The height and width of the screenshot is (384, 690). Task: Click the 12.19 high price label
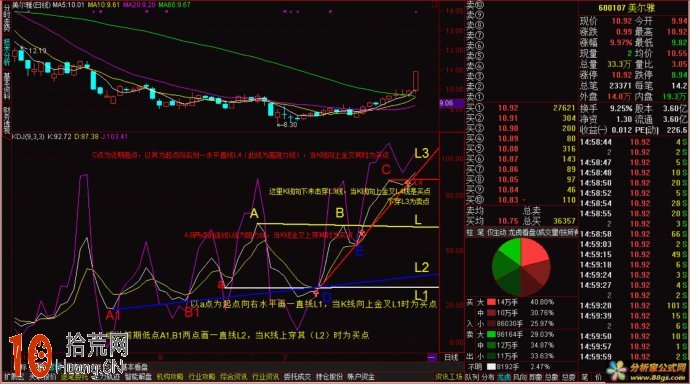37,51
